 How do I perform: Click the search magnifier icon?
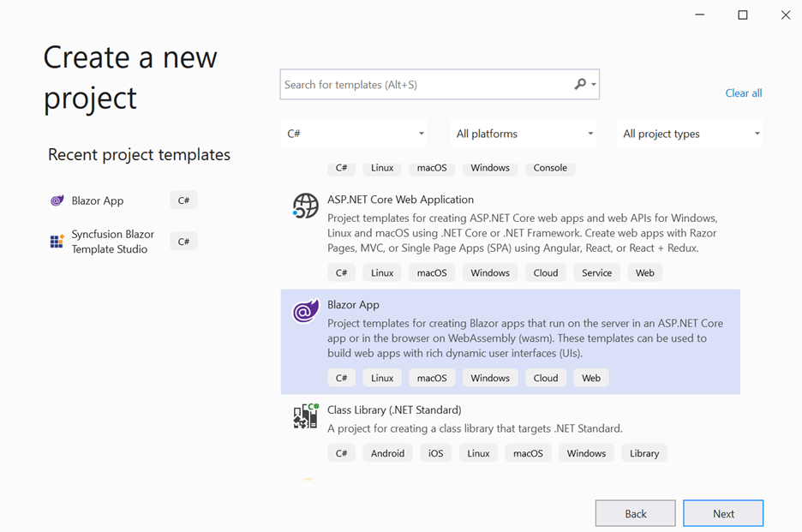click(580, 84)
